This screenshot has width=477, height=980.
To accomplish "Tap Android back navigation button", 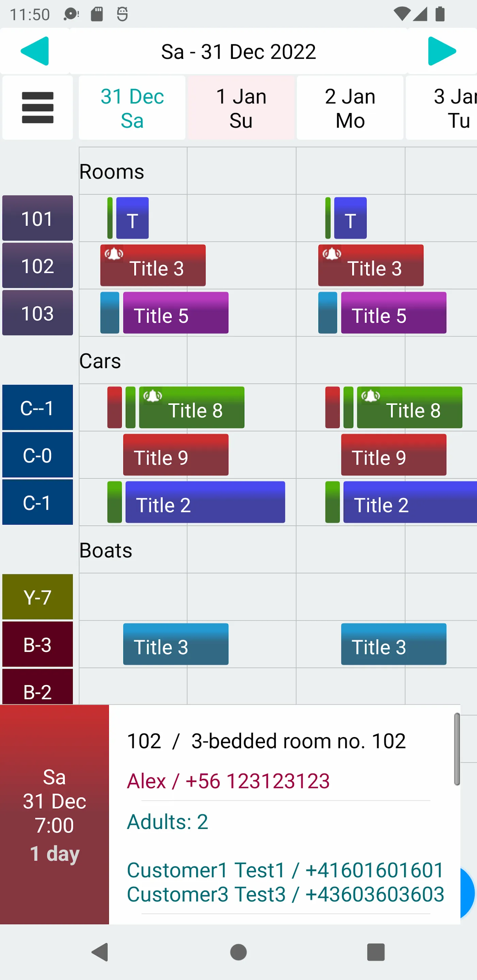I will (100, 952).
